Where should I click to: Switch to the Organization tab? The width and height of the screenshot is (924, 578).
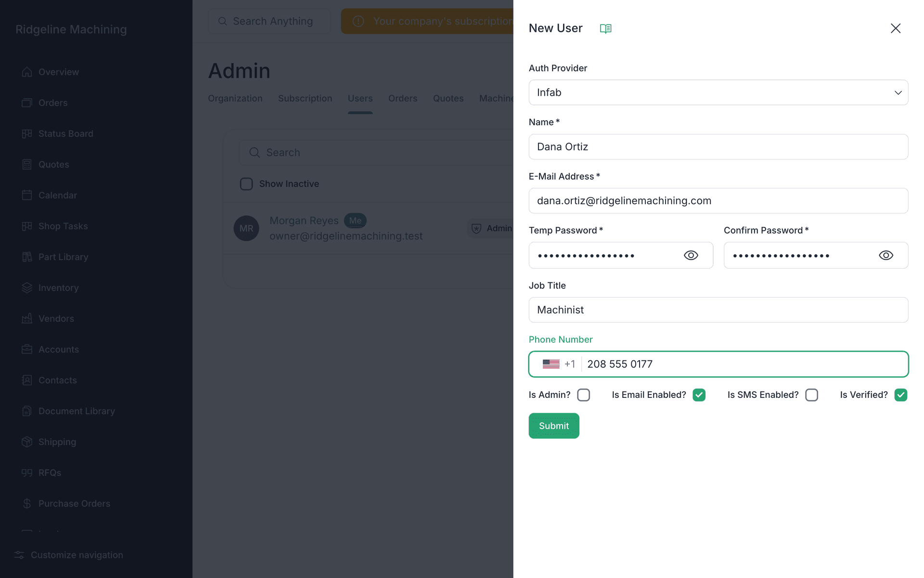coord(235,98)
